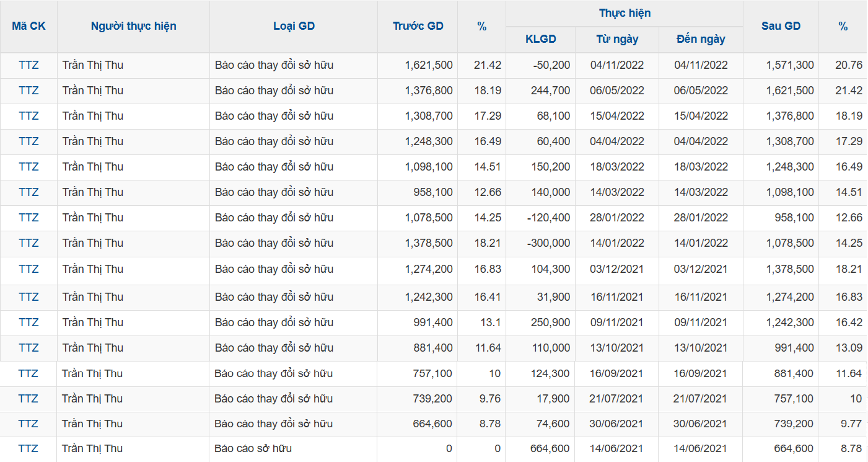Screen dimensions: 868x462
Task: Open TTZ link in the 14/06/2021 row
Action: tap(28, 448)
